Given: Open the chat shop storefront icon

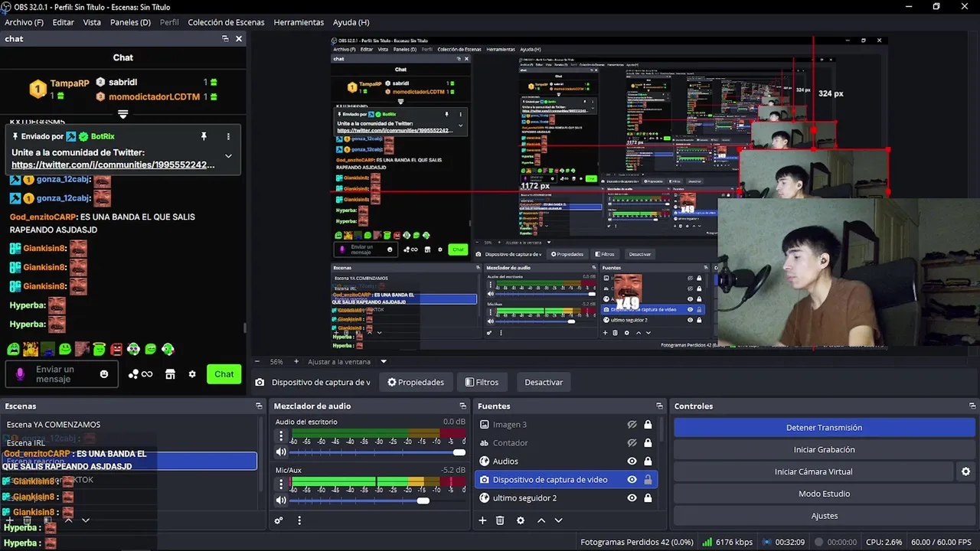Looking at the screenshot, I should [x=170, y=374].
